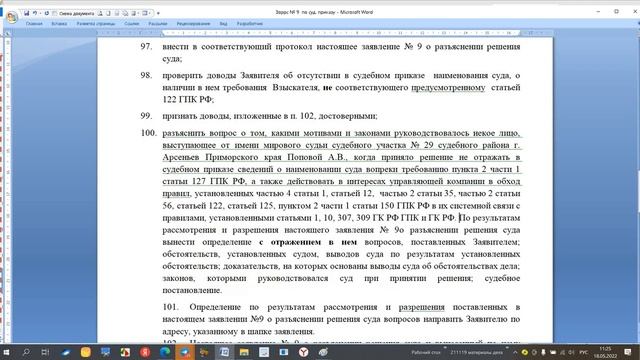Open File Explorer from taskbar

pyautogui.click(x=244, y=352)
